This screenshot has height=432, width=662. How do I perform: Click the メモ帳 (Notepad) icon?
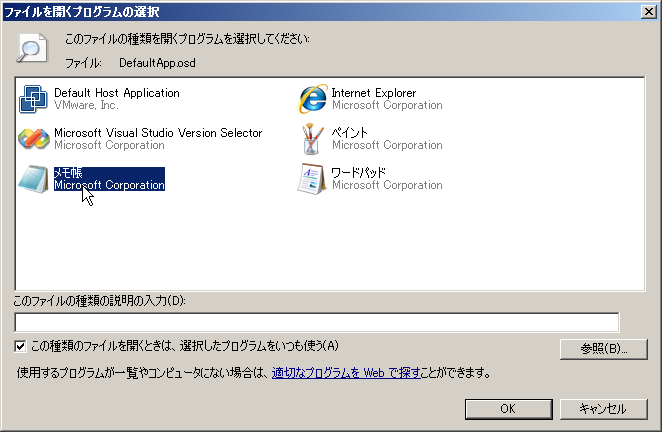[33, 179]
